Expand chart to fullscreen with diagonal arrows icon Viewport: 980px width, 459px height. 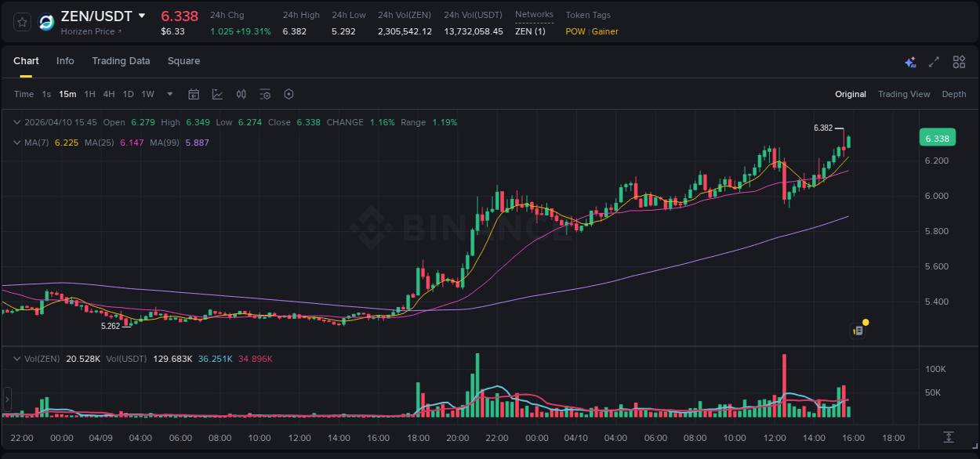[x=933, y=61]
